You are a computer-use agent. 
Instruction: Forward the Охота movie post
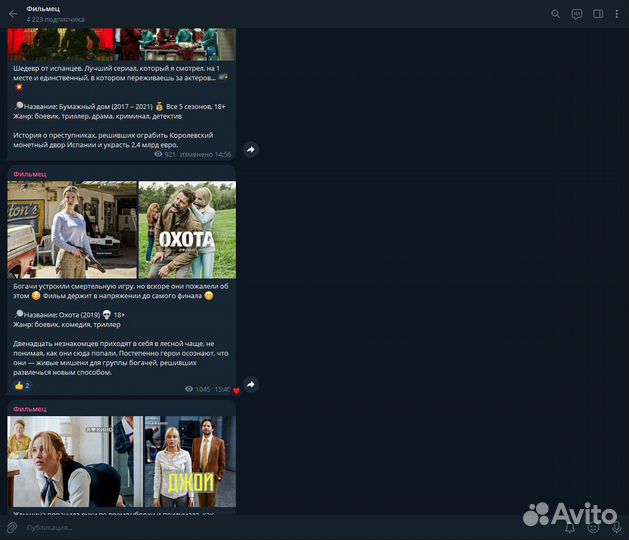click(251, 384)
